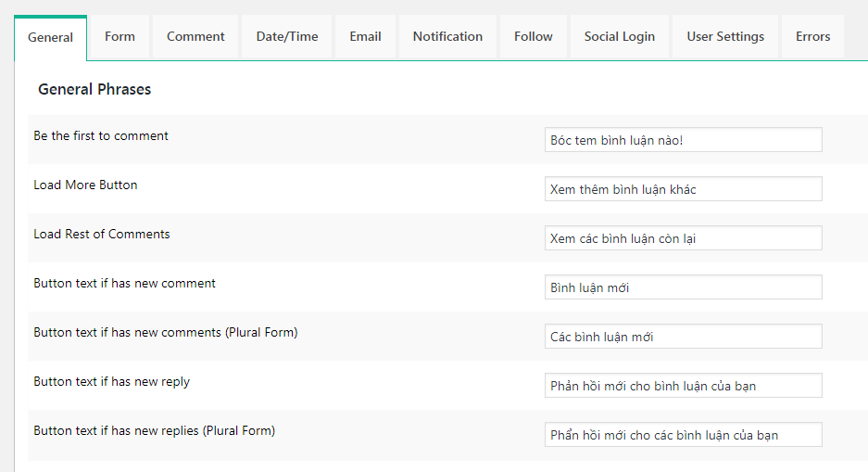868x472 pixels.
Task: Open the Form tab
Action: tap(120, 37)
